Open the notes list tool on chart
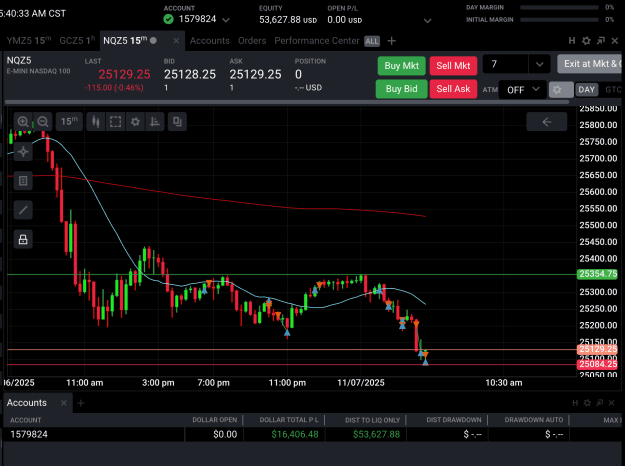 [23, 181]
